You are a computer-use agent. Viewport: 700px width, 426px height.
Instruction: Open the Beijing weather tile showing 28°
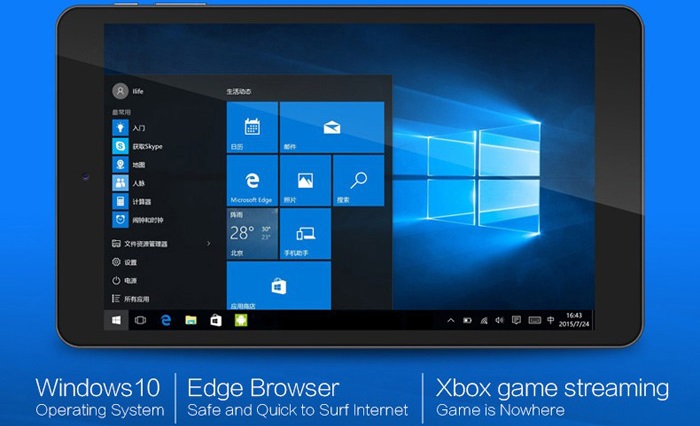click(252, 234)
